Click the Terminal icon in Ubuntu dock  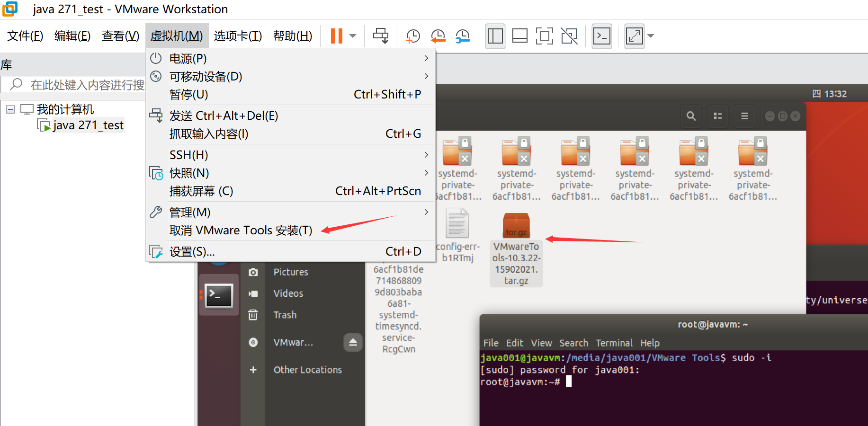pos(219,295)
